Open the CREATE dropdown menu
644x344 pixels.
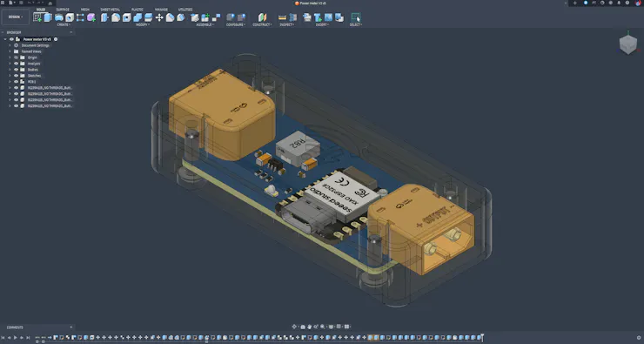pyautogui.click(x=64, y=24)
